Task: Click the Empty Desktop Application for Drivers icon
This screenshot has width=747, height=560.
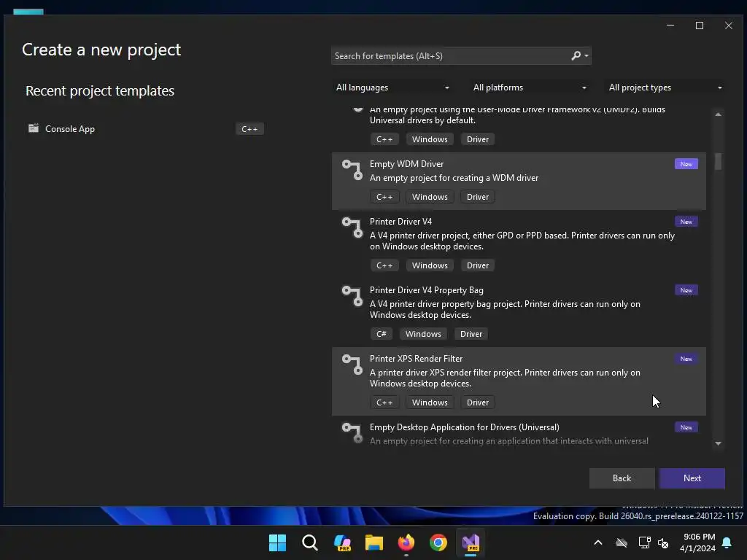Action: click(352, 433)
